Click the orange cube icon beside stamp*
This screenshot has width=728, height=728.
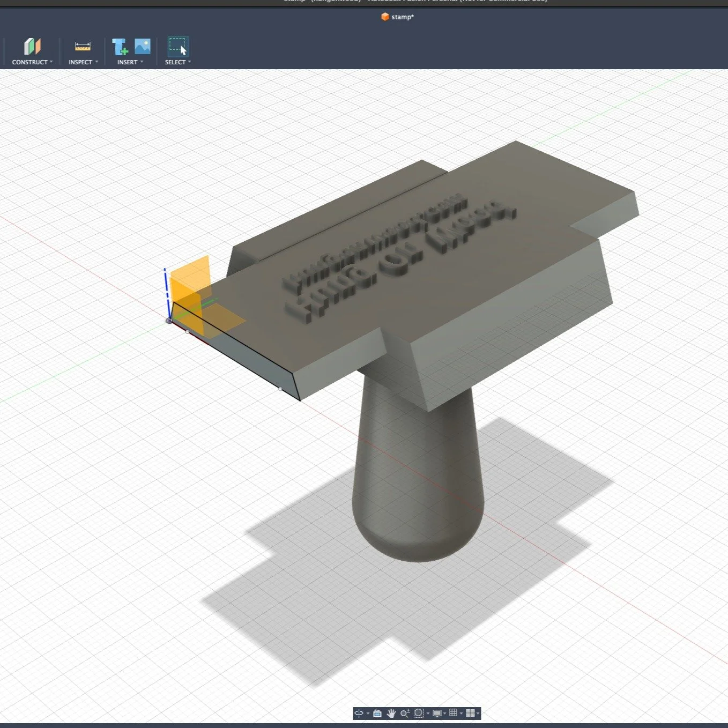[x=384, y=17]
